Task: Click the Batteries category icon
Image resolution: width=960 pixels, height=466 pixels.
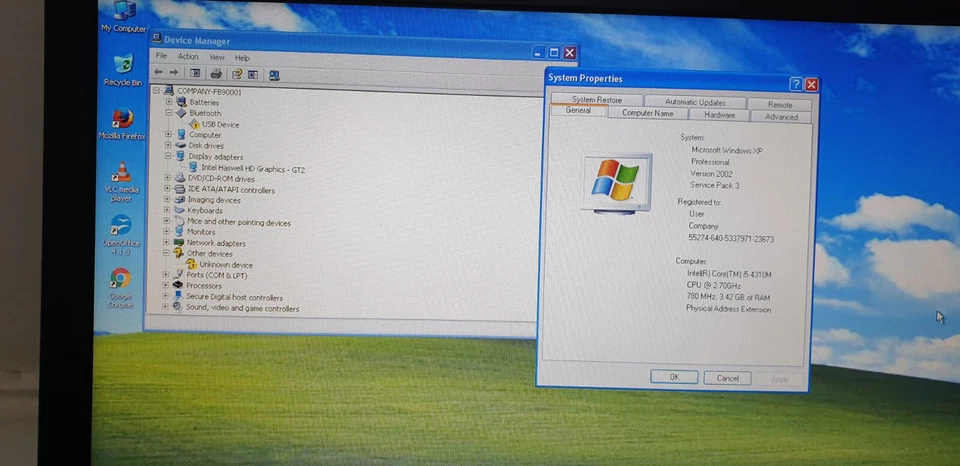Action: tap(182, 102)
